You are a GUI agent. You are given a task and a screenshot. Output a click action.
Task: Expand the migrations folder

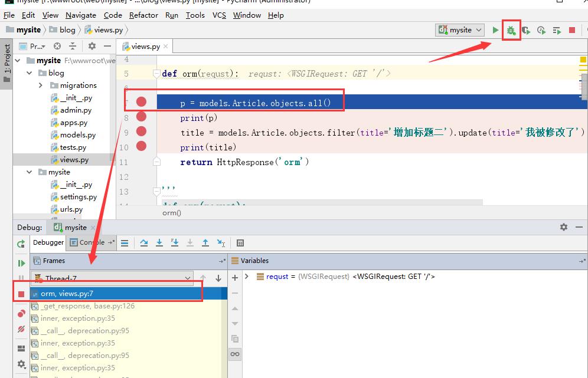[41, 86]
